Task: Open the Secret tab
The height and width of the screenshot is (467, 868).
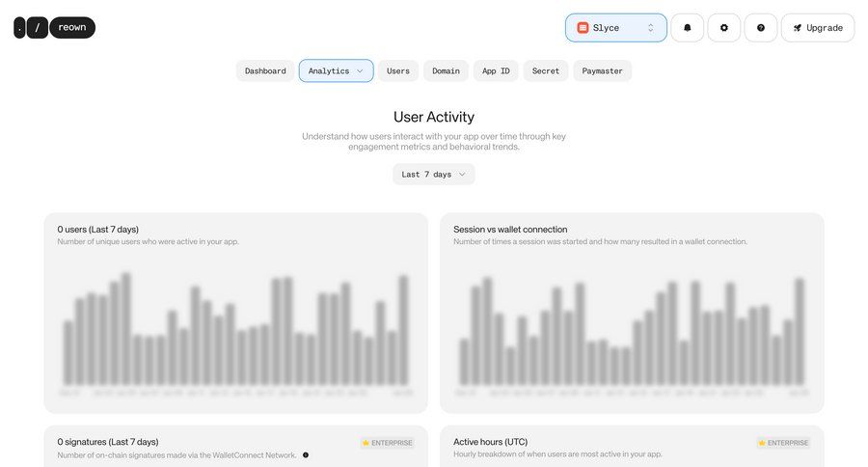Action: click(546, 70)
